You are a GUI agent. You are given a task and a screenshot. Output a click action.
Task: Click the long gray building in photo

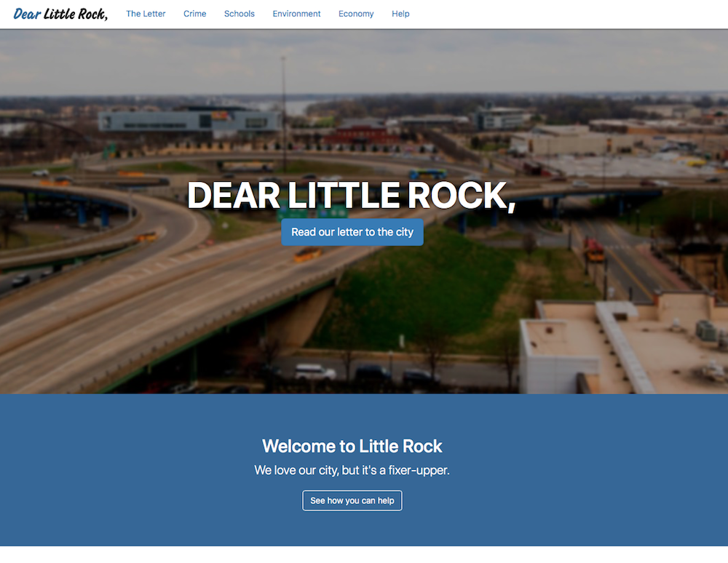point(189,121)
